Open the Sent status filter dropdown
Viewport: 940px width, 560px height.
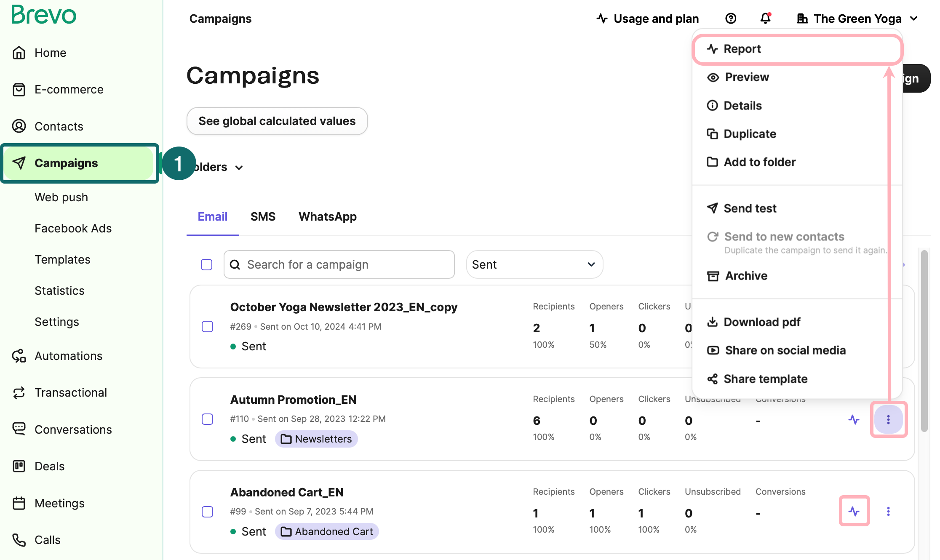click(534, 264)
